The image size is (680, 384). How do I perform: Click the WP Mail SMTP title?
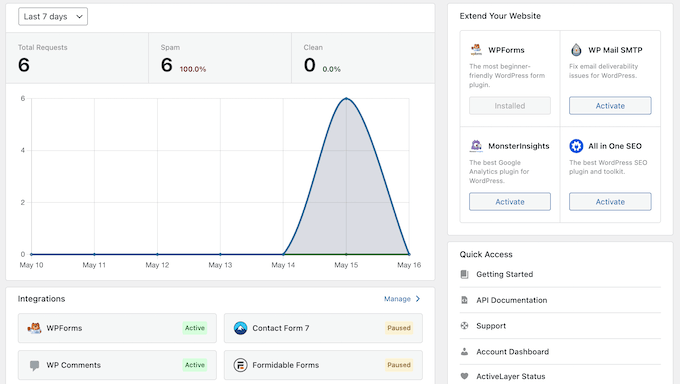click(615, 50)
